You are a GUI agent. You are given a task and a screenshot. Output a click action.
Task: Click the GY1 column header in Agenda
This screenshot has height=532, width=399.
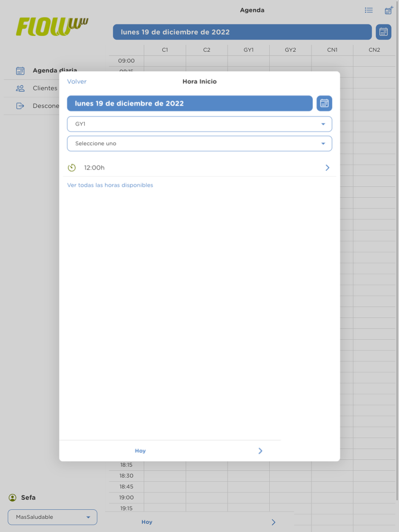point(249,50)
